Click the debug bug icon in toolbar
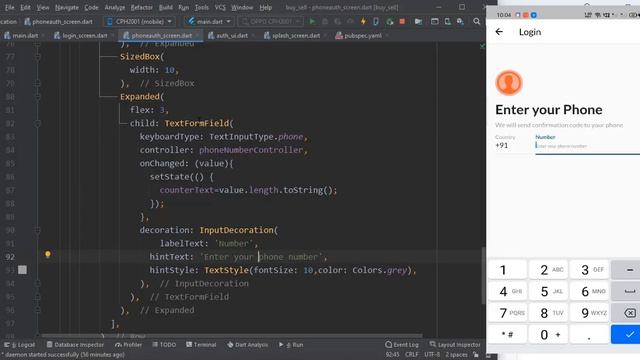640x360 pixels. coord(325,21)
